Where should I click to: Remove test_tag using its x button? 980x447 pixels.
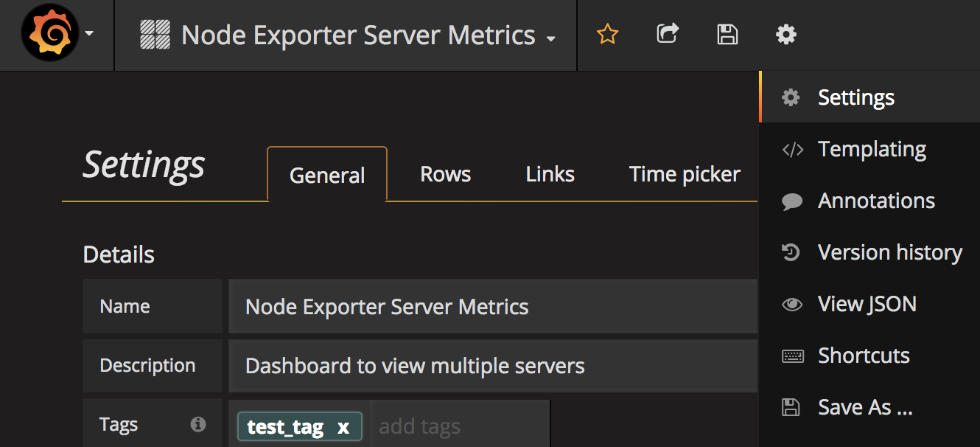pyautogui.click(x=343, y=427)
